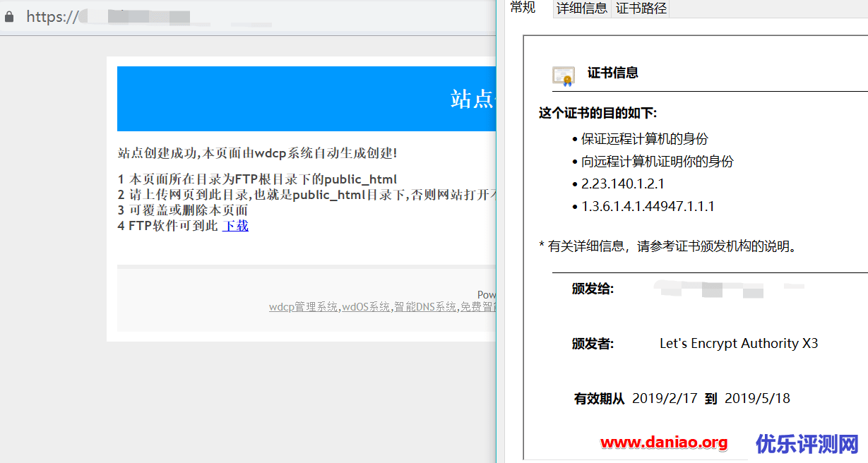Select the 证书信息 heading text
Viewport: 868px width, 463px height.
[x=612, y=73]
